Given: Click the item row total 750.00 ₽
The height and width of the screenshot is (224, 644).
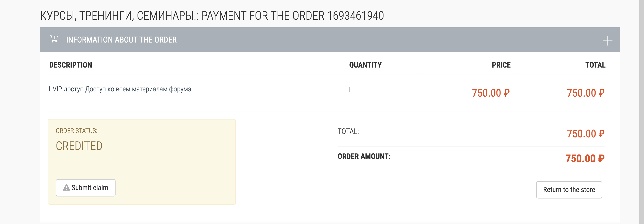Looking at the screenshot, I should coord(586,93).
